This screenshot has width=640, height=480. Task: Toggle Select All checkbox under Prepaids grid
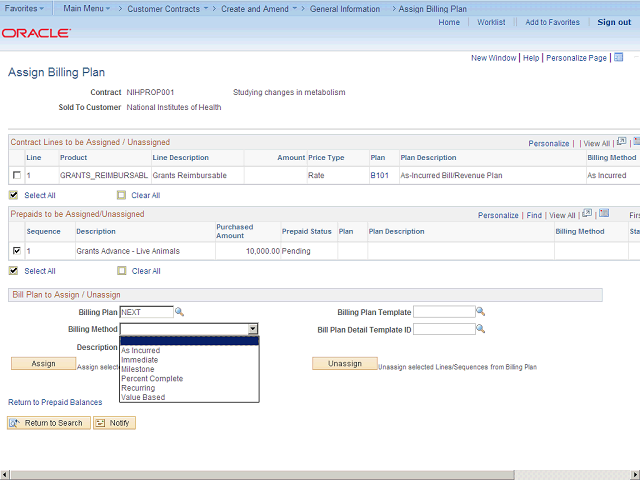point(14,271)
